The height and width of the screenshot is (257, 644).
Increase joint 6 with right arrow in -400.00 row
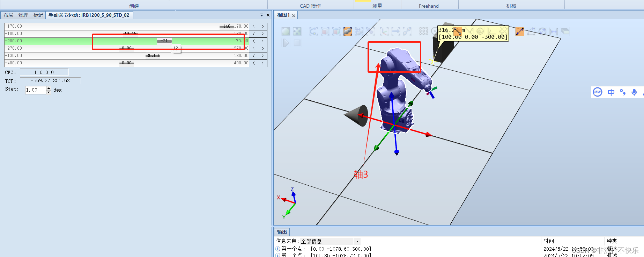pyautogui.click(x=262, y=63)
